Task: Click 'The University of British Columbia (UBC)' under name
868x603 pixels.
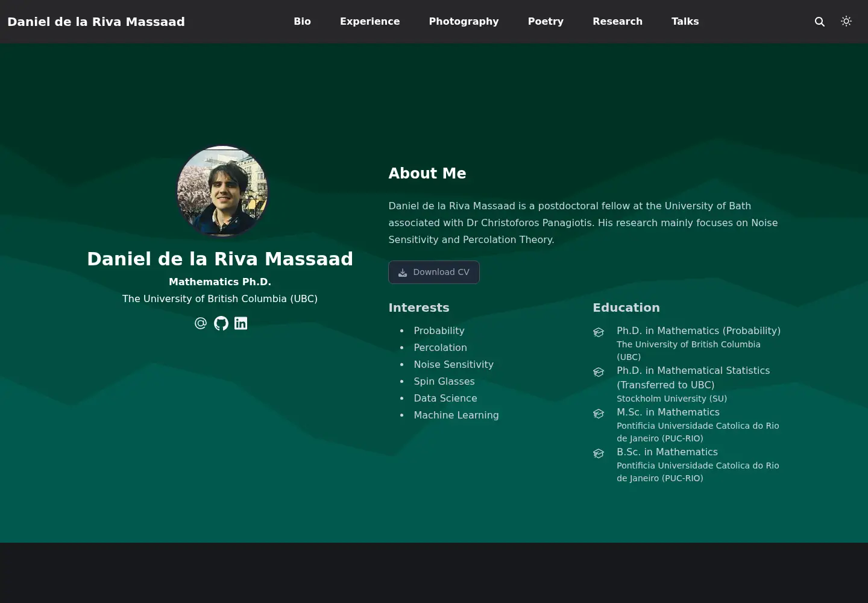Action: 220,298
